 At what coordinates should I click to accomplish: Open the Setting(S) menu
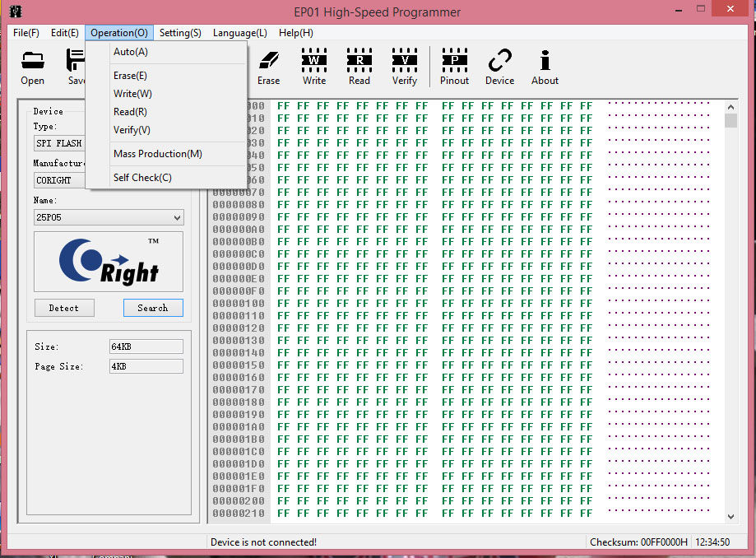(x=180, y=33)
